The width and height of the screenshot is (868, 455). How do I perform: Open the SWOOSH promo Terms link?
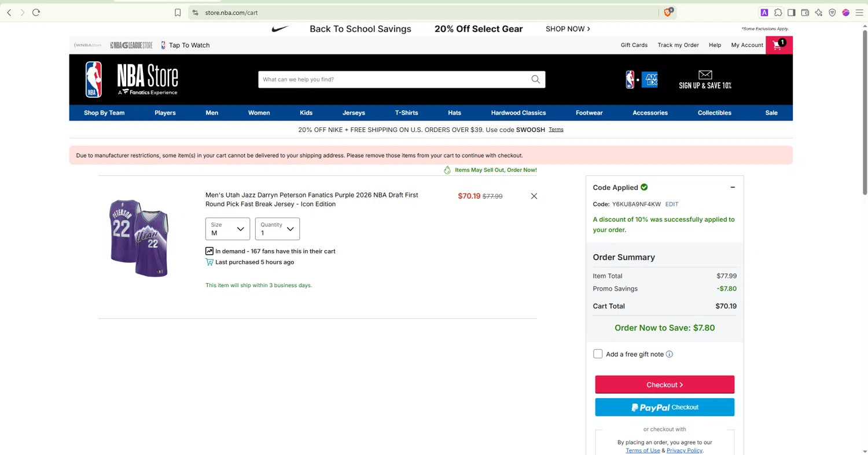point(556,130)
